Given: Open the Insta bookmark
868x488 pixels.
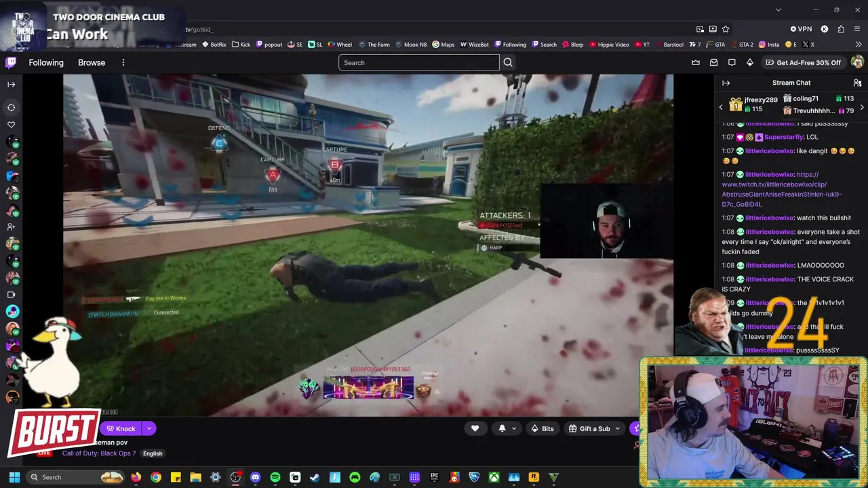Looking at the screenshot, I should click(769, 45).
